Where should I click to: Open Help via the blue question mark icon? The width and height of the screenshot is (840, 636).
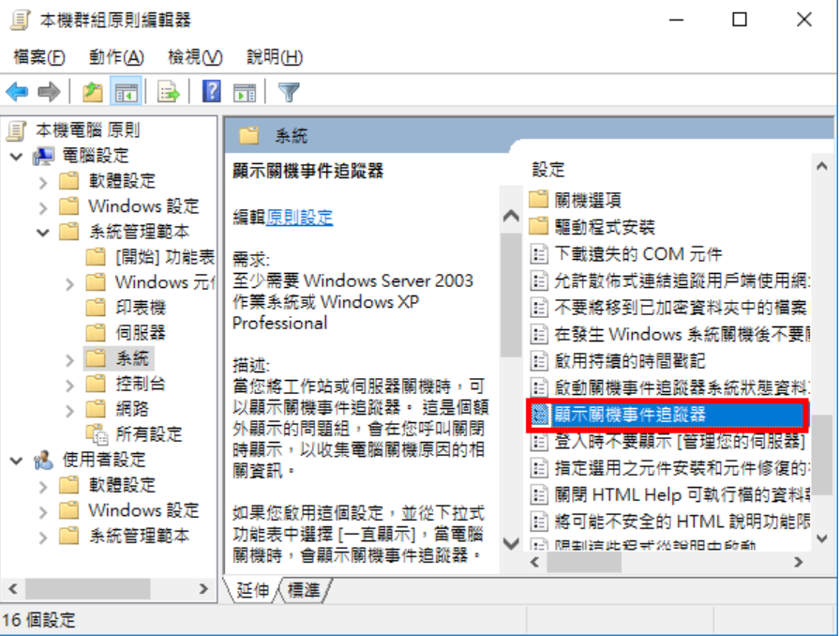212,91
